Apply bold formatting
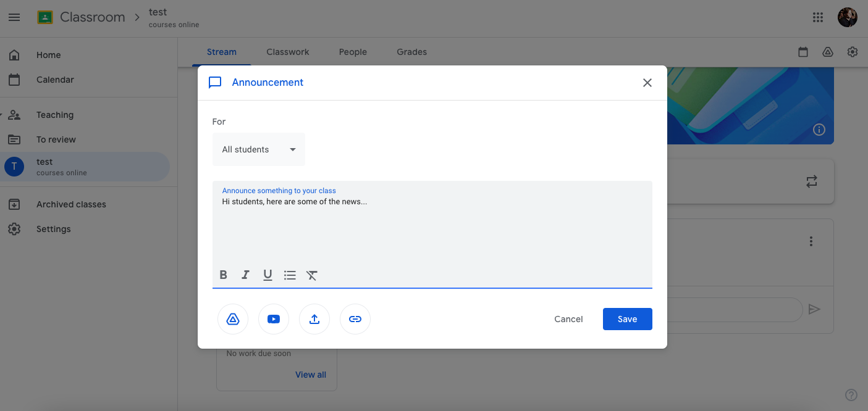 pyautogui.click(x=224, y=275)
